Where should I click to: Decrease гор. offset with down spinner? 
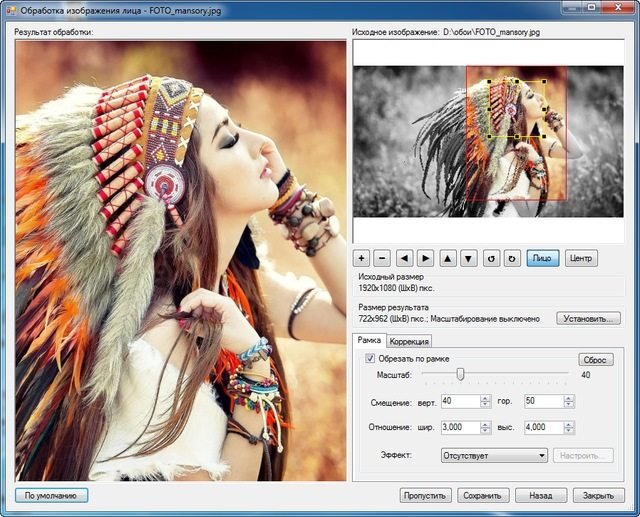[x=569, y=404]
